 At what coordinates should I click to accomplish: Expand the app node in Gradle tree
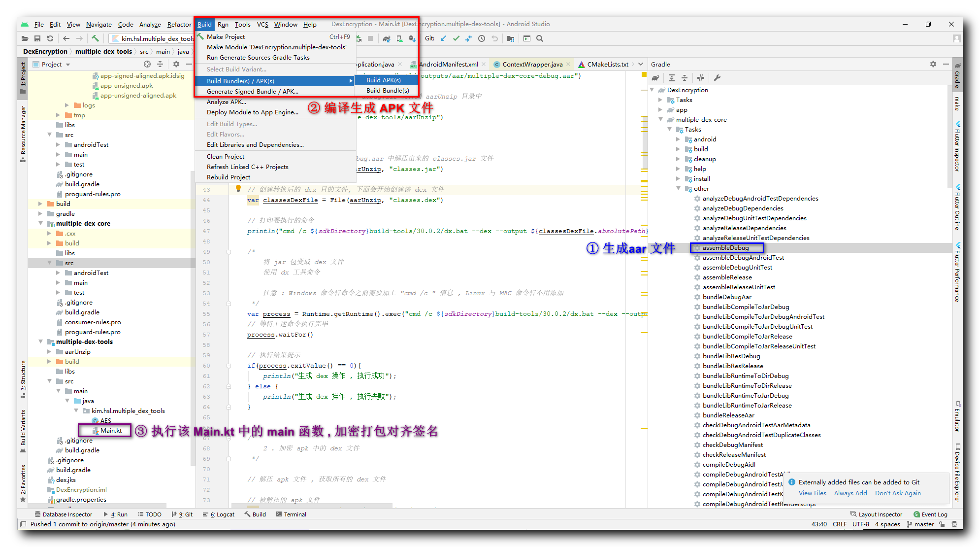661,110
